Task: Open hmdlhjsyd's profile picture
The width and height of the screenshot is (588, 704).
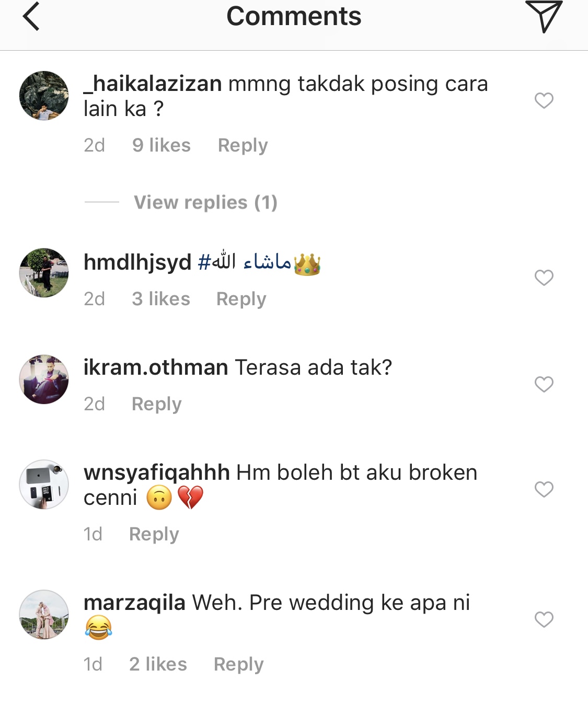Action: (44, 273)
